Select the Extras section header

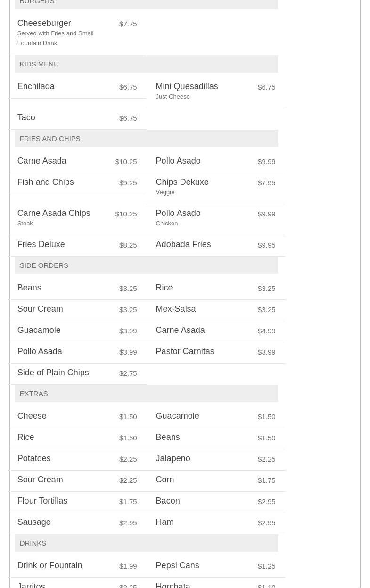click(x=33, y=393)
